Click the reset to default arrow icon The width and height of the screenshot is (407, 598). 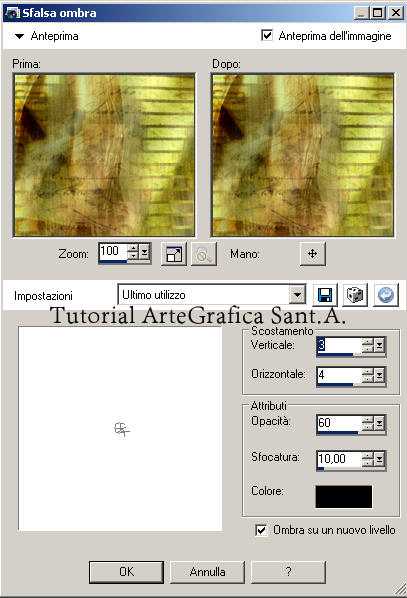tap(386, 295)
